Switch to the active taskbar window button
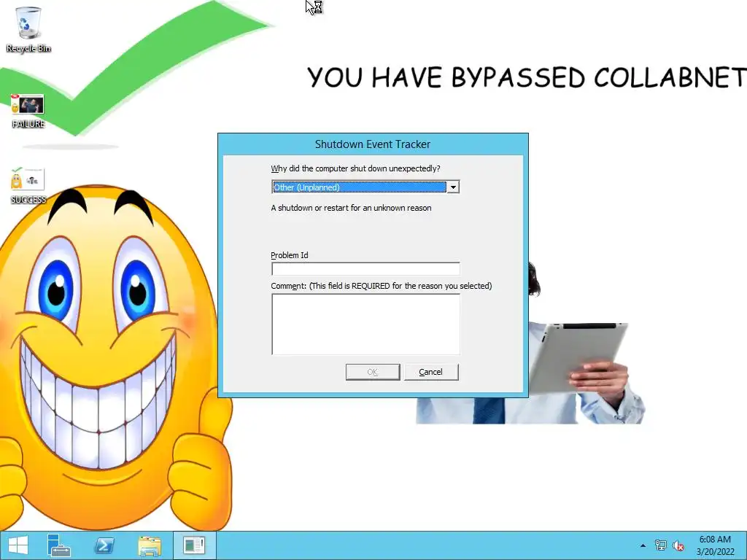Image resolution: width=747 pixels, height=560 pixels. coord(194,545)
